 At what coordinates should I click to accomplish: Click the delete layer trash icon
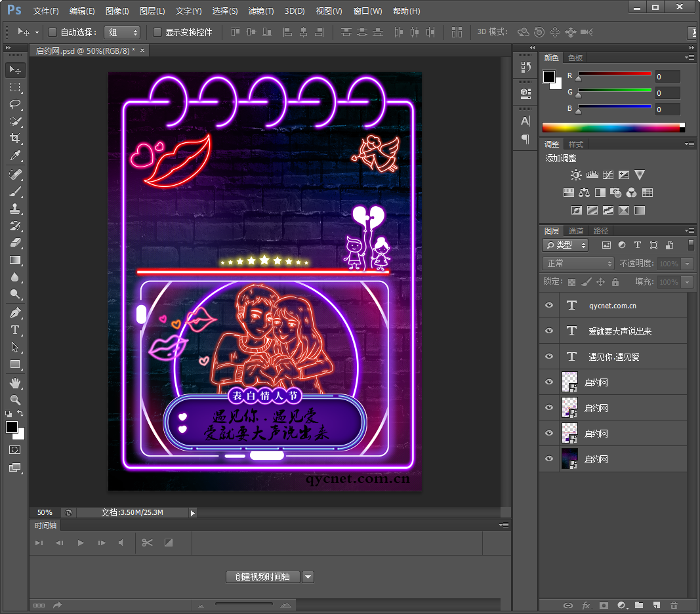(x=674, y=605)
